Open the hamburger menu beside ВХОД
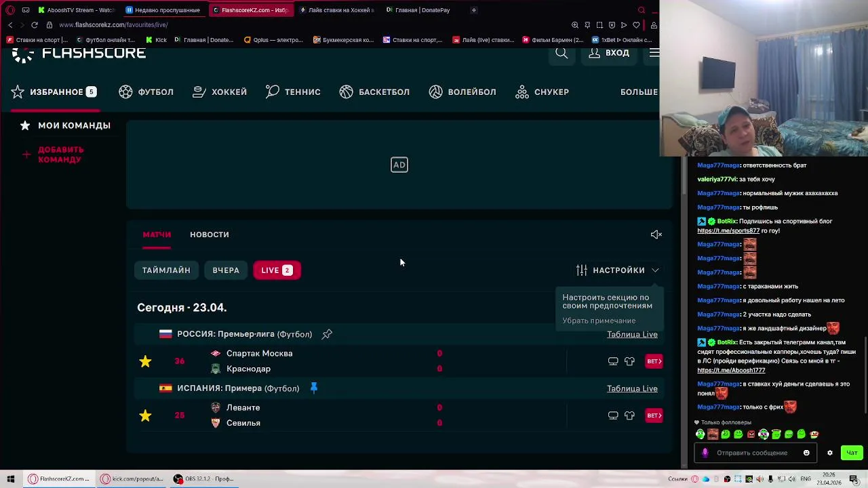This screenshot has width=868, height=488. tap(654, 53)
